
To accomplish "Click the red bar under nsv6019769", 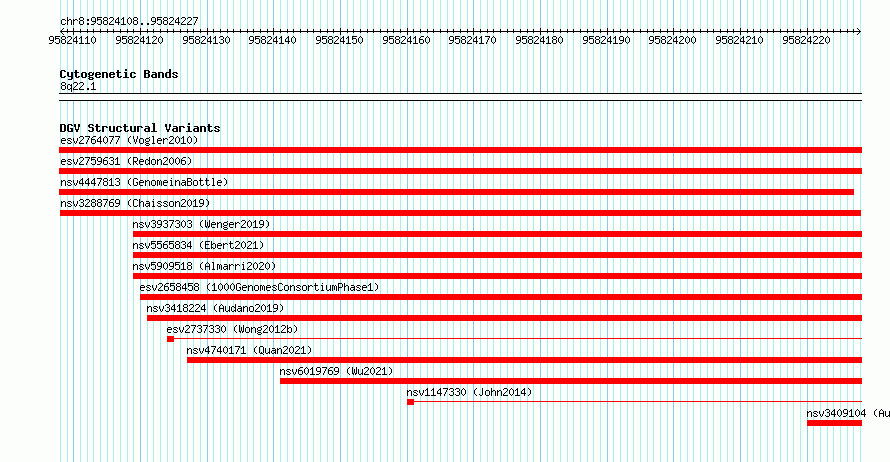I will pyautogui.click(x=571, y=381).
